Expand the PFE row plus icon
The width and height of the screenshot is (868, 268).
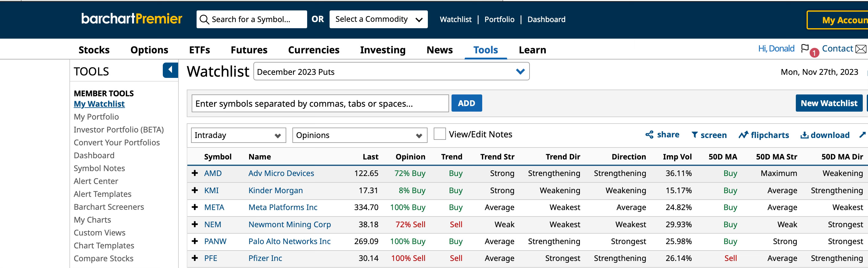tap(194, 258)
